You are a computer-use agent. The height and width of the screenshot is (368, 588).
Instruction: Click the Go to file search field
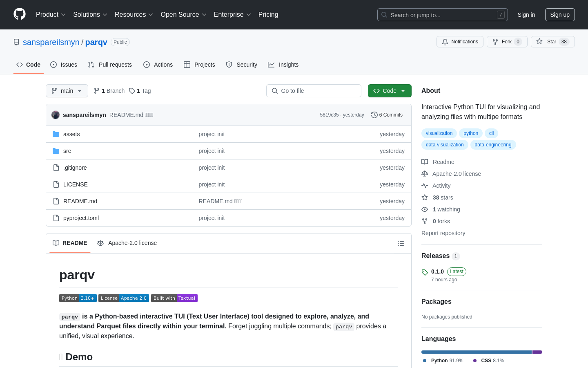[314, 91]
